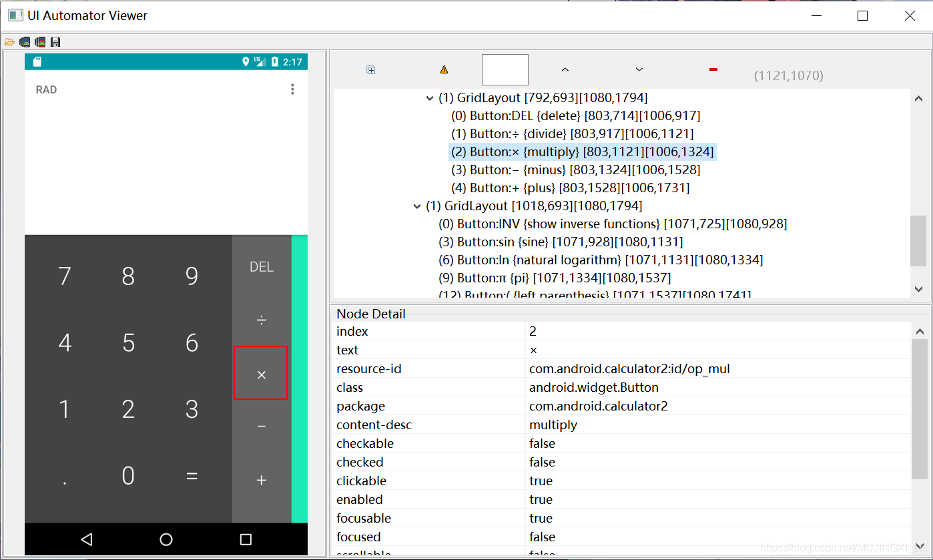The image size is (933, 560).
Task: Select Button:÷ {divide} tree row
Action: 573,133
